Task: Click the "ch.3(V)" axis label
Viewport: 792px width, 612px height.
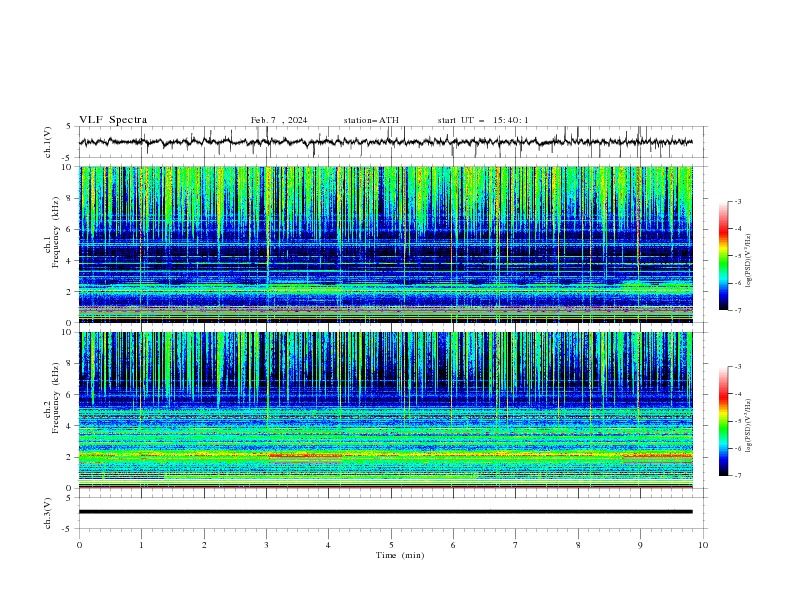Action: click(48, 513)
